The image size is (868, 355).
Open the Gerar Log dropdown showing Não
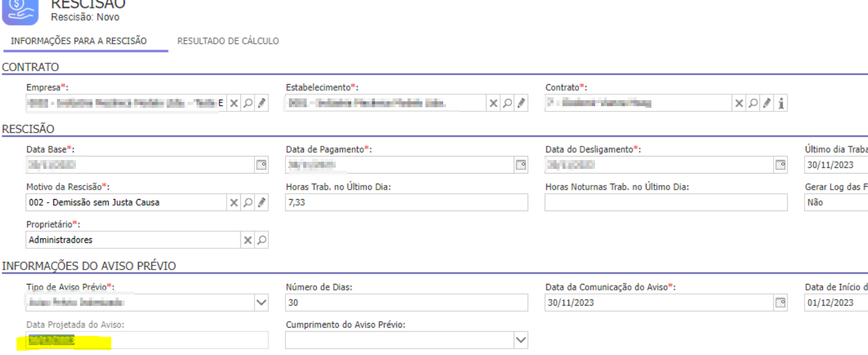837,203
